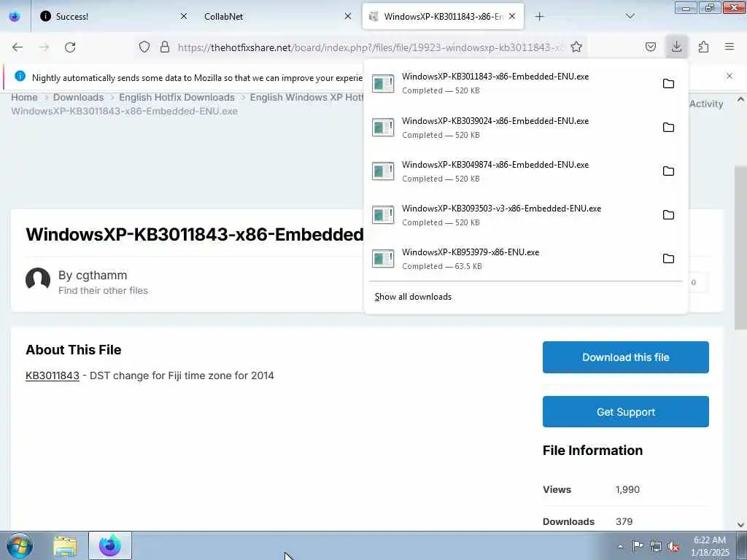Click the Home breadcrumb link
The height and width of the screenshot is (560, 747).
click(x=24, y=97)
